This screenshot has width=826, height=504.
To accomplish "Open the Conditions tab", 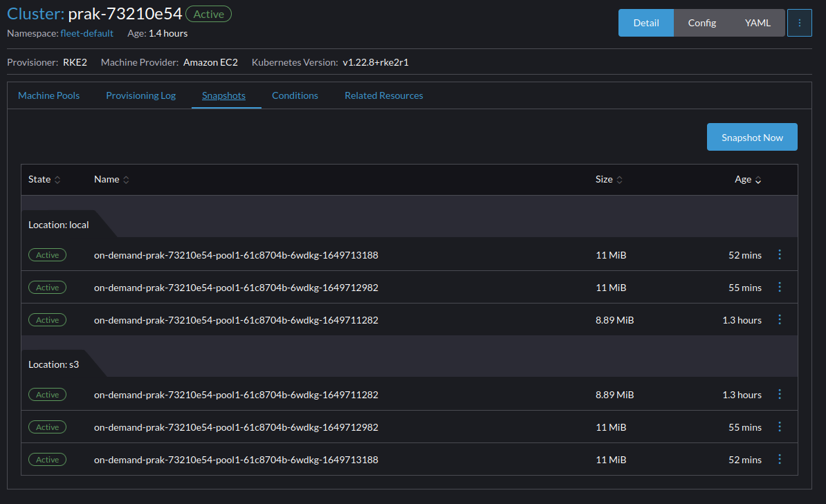I will [295, 95].
